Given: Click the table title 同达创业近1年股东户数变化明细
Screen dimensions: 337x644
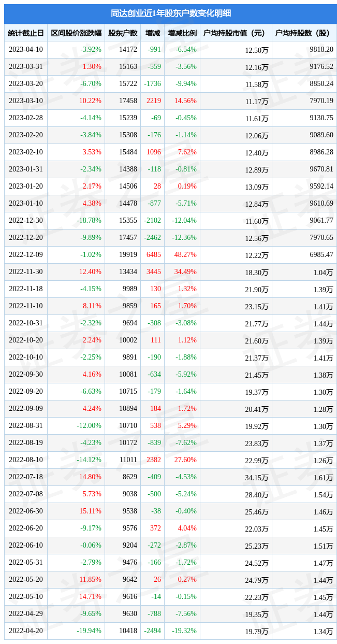Looking at the screenshot, I should [170, 13].
